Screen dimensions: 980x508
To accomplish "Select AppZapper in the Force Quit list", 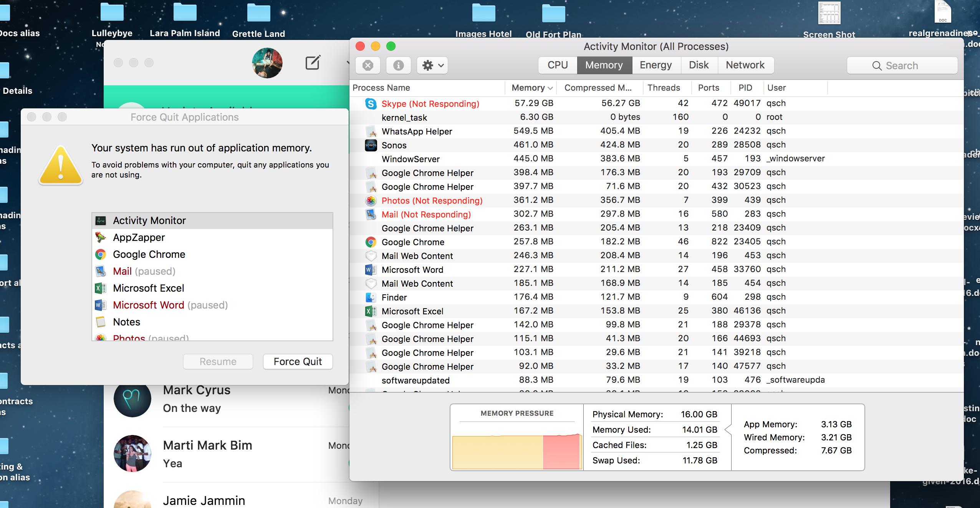I will [212, 237].
